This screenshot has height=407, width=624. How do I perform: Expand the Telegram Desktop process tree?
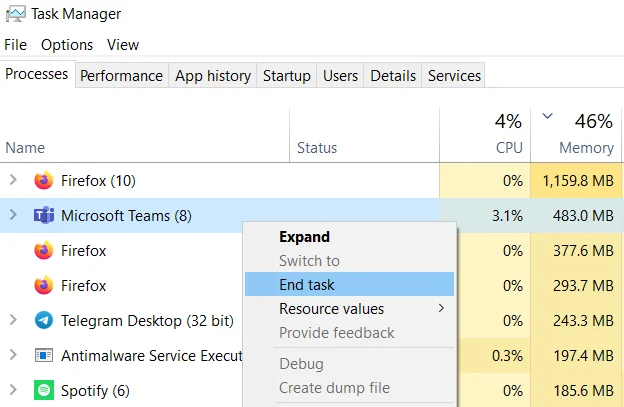(x=13, y=320)
